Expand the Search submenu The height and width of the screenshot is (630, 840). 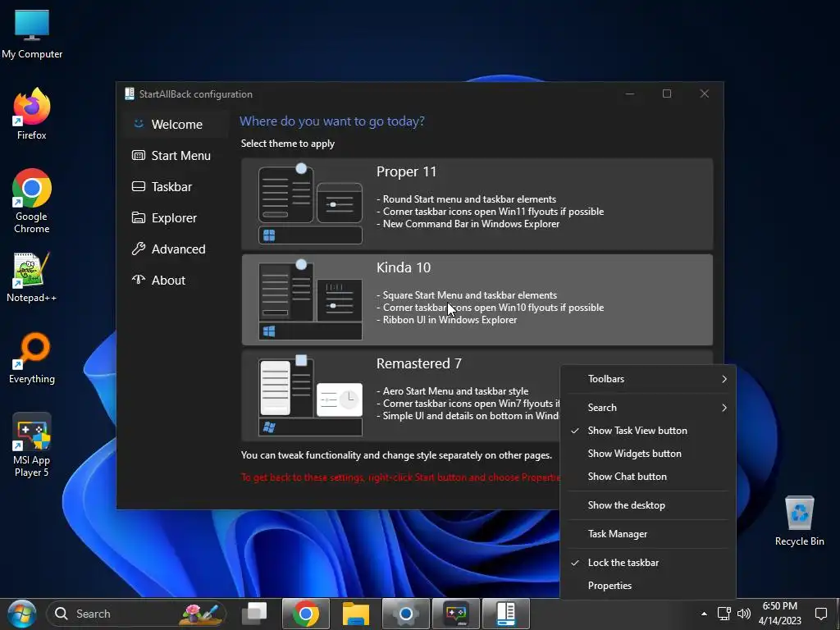click(x=648, y=408)
